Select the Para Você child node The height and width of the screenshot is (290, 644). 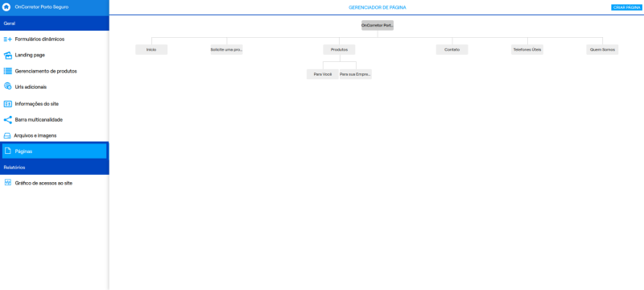pyautogui.click(x=323, y=74)
